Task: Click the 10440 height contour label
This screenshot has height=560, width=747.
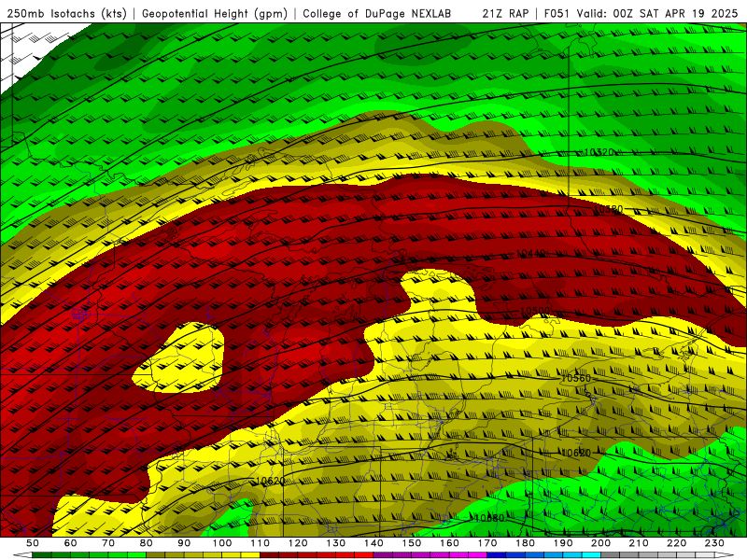Action: click(x=530, y=253)
